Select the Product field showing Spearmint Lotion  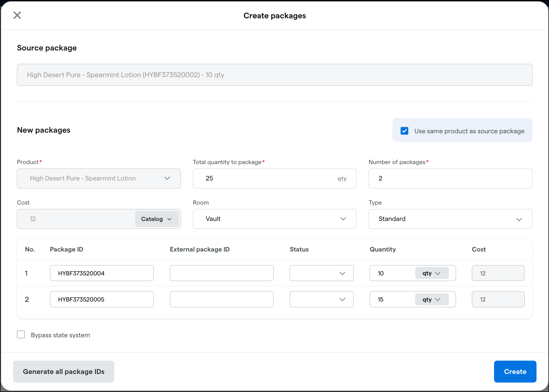(99, 178)
